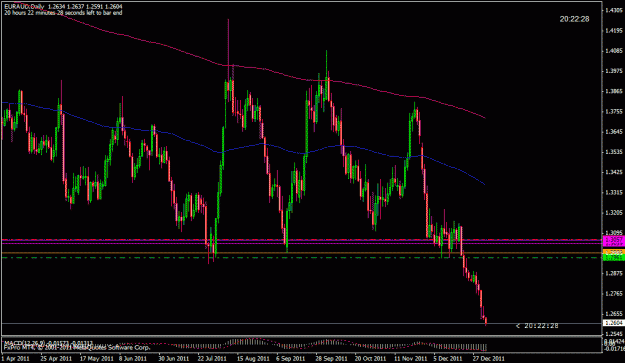Click the 1.2765 price axis label
The image size is (625, 363).
point(614,294)
